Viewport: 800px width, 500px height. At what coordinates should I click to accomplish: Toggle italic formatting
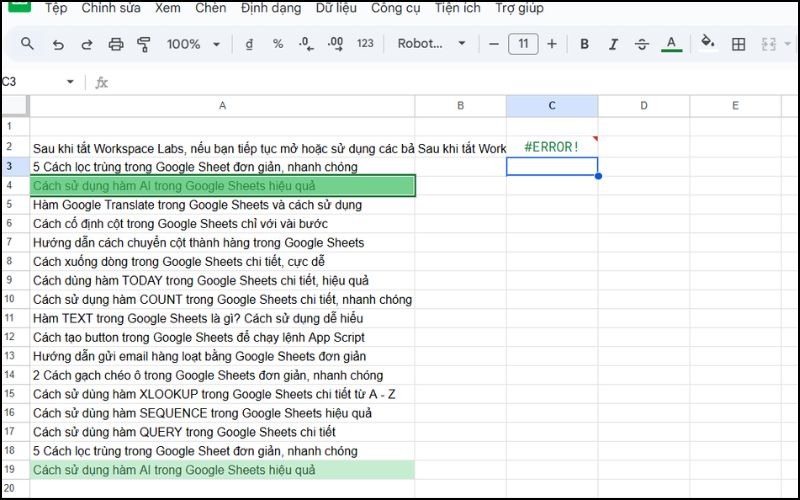613,44
